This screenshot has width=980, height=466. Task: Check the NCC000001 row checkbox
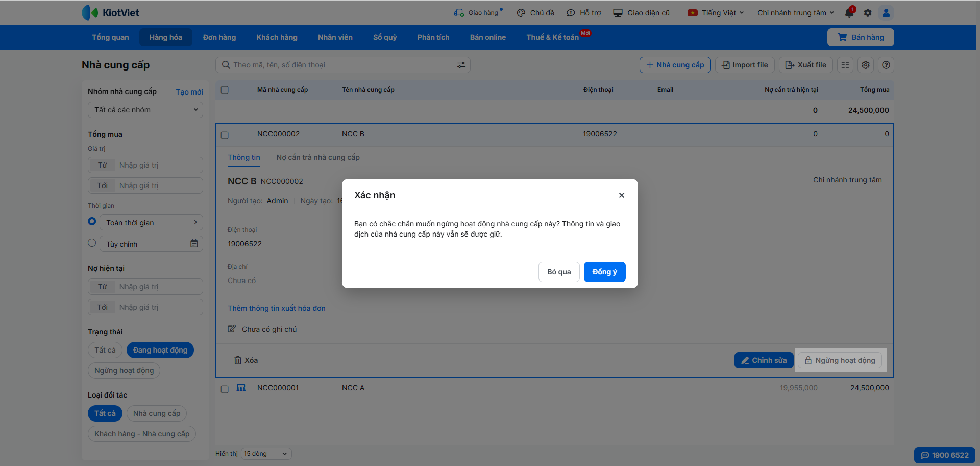tap(225, 389)
